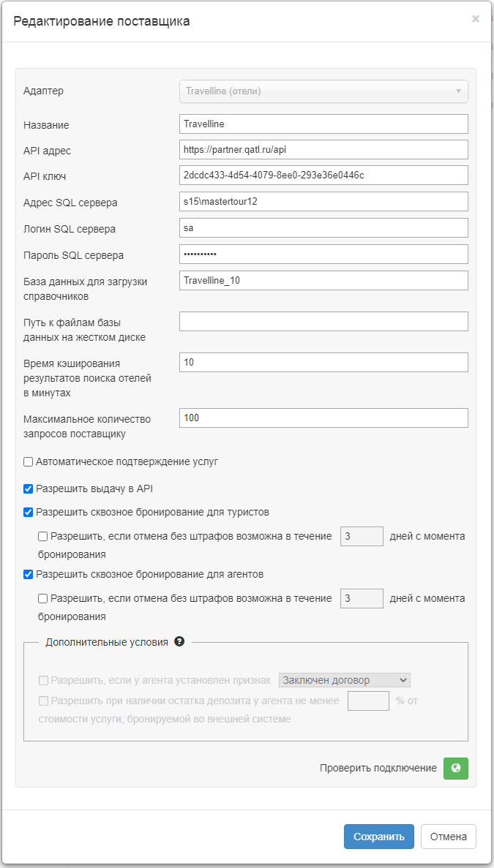Viewport: 494px width, 868px height.
Task: Expand the Заключен договор dropdown
Action: (344, 680)
